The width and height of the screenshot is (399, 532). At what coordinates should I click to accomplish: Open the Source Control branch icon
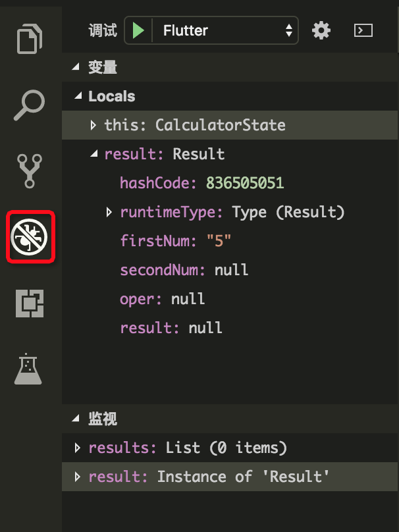30,171
